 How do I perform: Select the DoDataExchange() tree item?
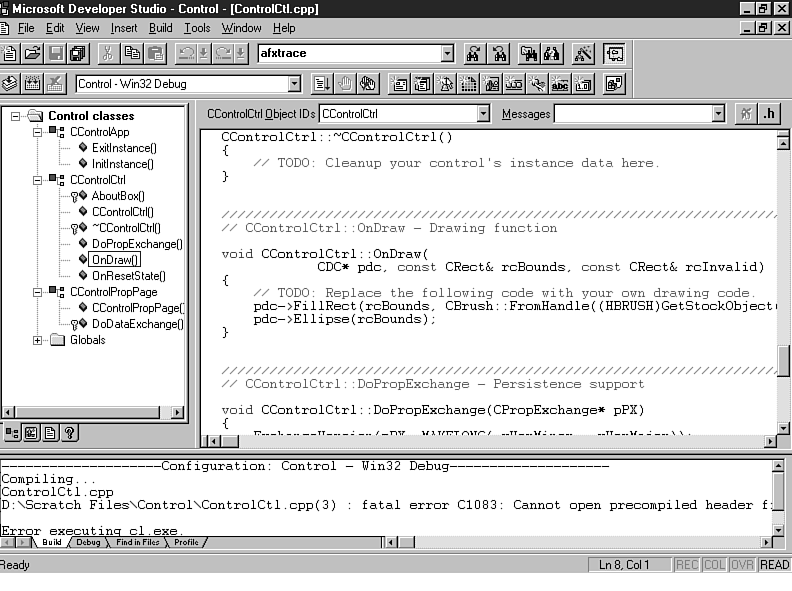tap(137, 324)
